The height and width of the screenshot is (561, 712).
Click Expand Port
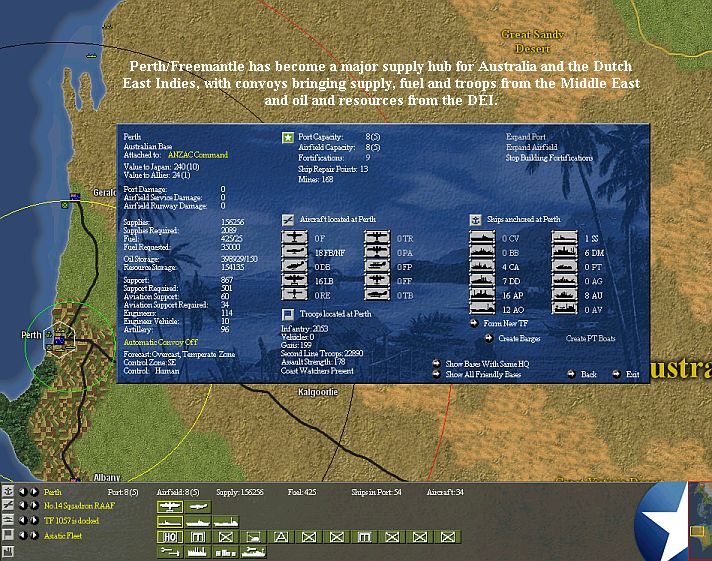[525, 137]
